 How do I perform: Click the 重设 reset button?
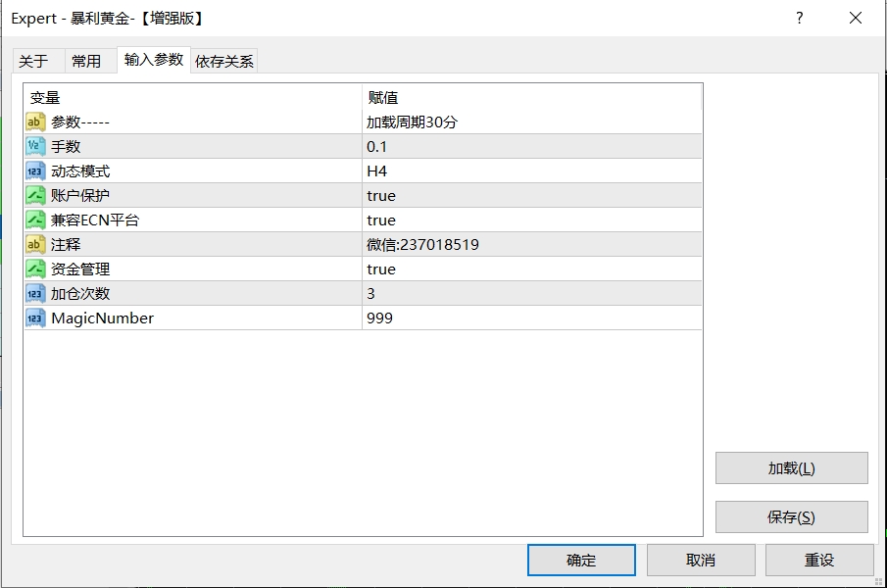coord(818,561)
